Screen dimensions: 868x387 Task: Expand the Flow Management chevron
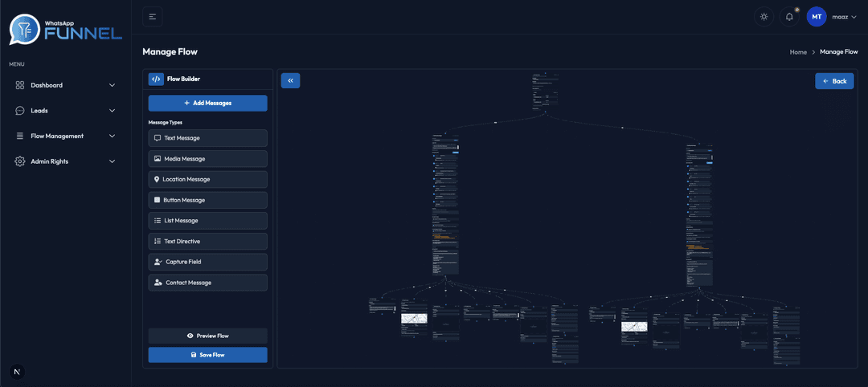point(113,136)
